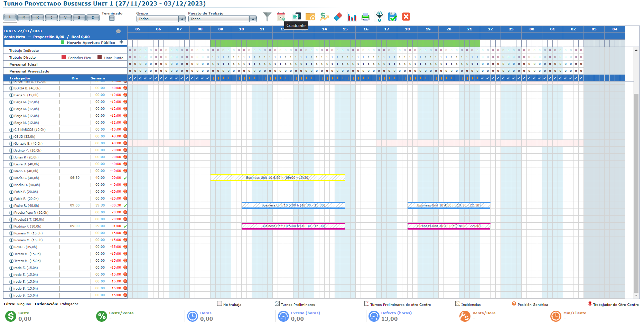Image resolution: width=644 pixels, height=329 pixels.
Task: Expand the Grupo dropdown
Action: 182,19
